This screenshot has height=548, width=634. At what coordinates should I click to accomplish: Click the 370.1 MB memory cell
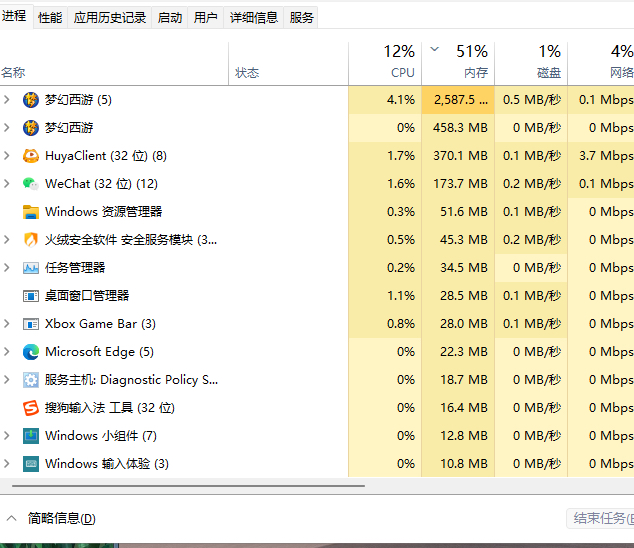point(458,156)
